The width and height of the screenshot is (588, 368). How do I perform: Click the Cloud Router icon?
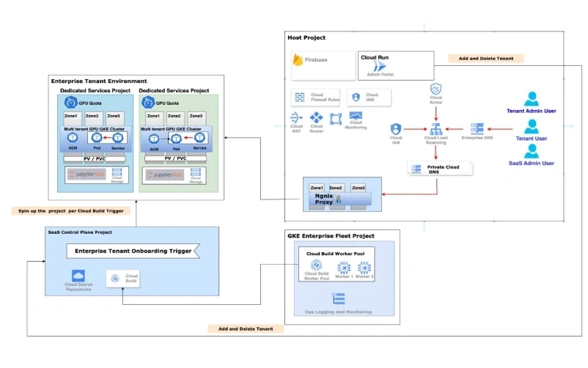pyautogui.click(x=317, y=118)
